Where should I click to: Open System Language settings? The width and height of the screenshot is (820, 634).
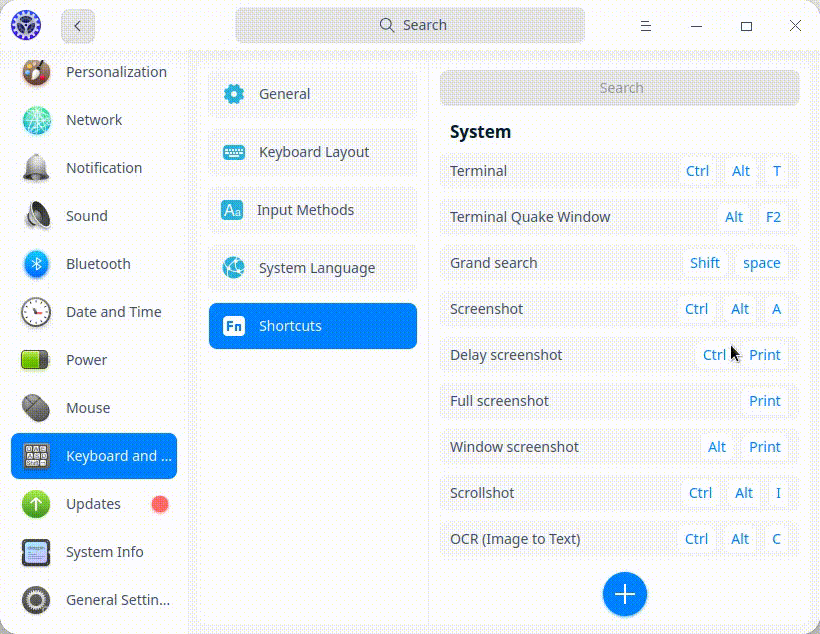[312, 268]
